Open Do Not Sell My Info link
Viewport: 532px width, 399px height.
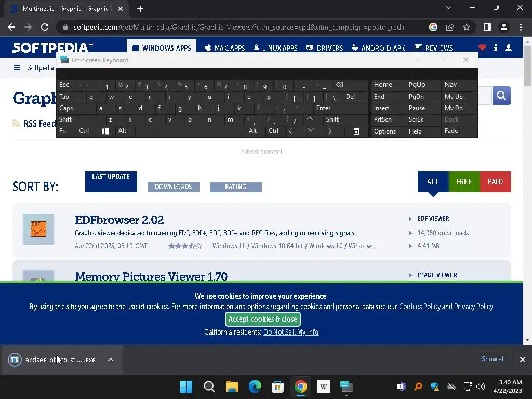pos(291,332)
